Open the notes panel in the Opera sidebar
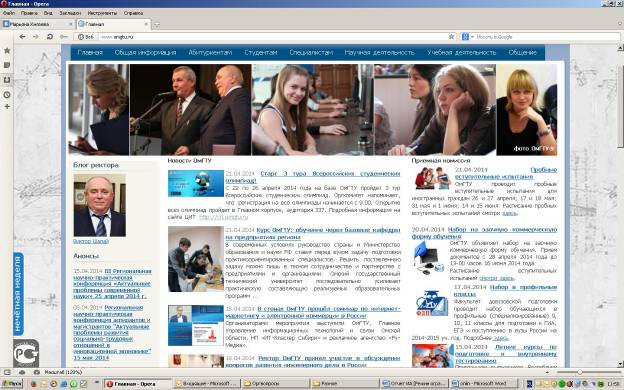The width and height of the screenshot is (624, 390). coord(7,65)
